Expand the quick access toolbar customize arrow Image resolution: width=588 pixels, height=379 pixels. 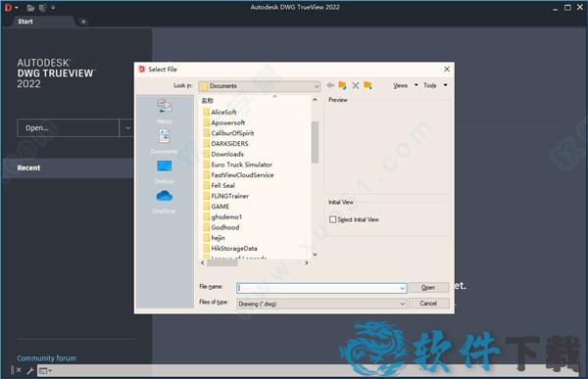[x=53, y=8]
